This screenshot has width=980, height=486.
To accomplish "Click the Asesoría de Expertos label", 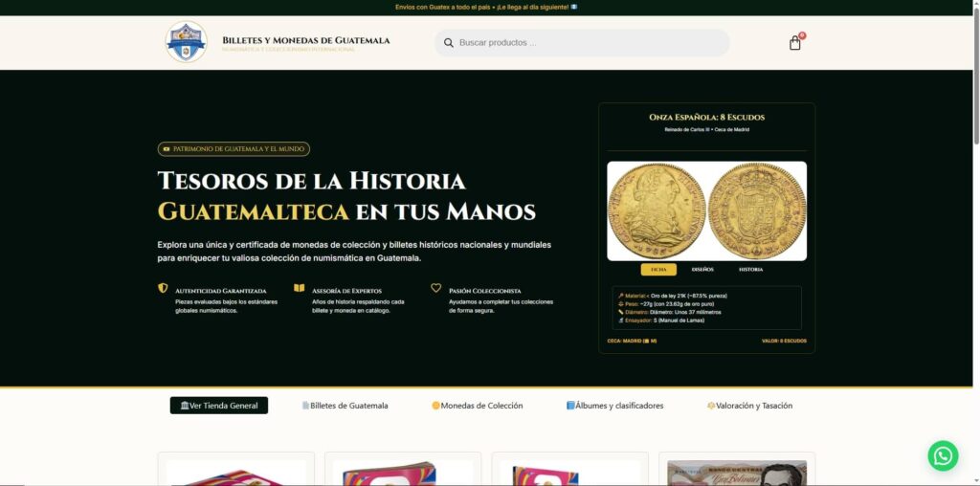I will 346,291.
